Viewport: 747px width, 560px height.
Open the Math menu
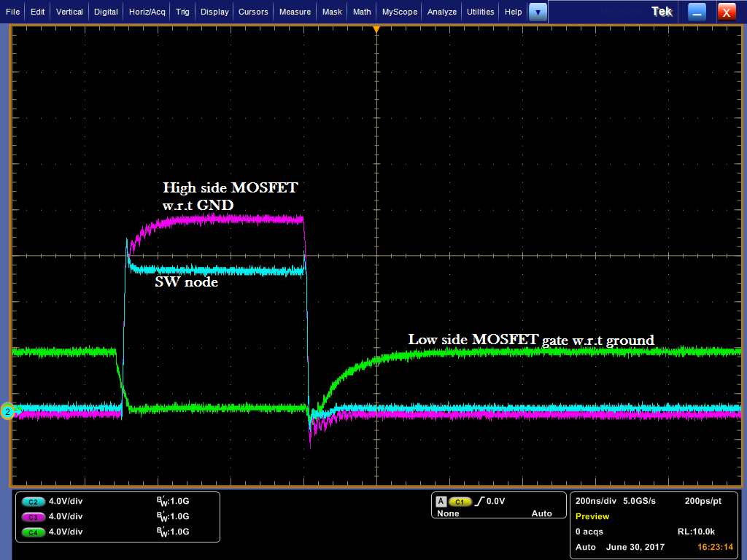(x=362, y=12)
